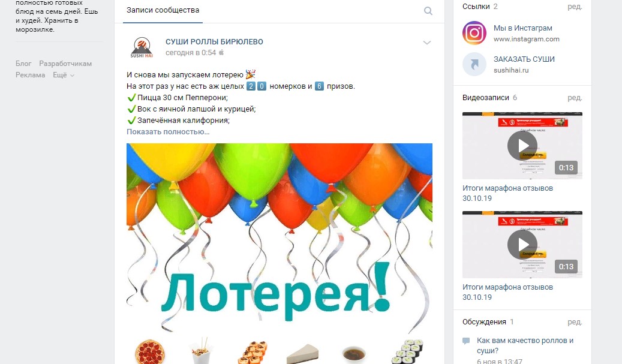The height and width of the screenshot is (364, 622).
Task: Select the Записи сообщества tab
Action: pos(163,10)
